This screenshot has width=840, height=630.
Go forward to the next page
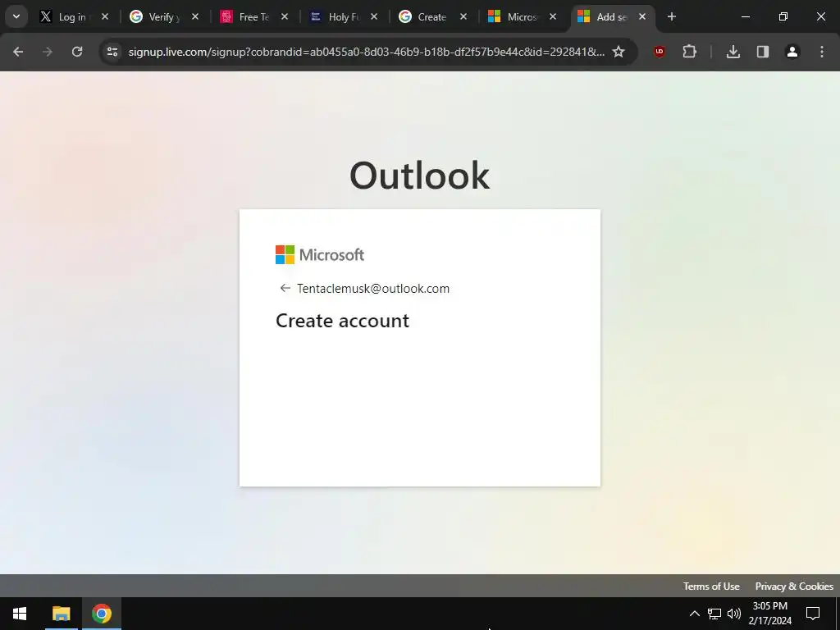click(48, 52)
